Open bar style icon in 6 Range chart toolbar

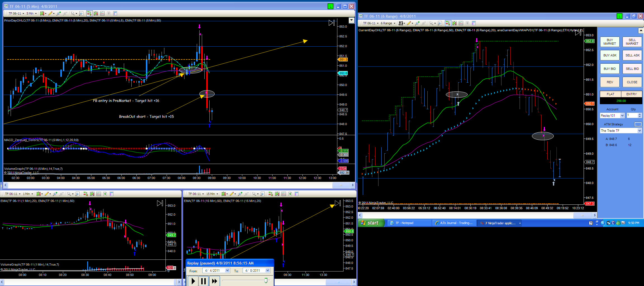click(x=402, y=23)
